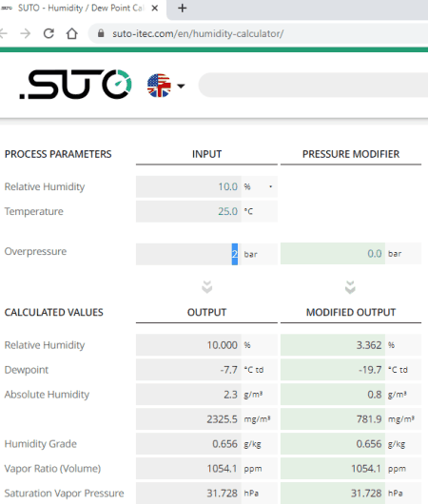
Task: Click the Output Vapor Ratio 1054.1 ppm
Action: pyautogui.click(x=188, y=469)
